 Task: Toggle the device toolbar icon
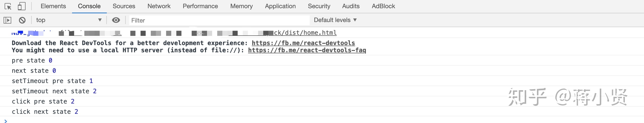coord(22,6)
